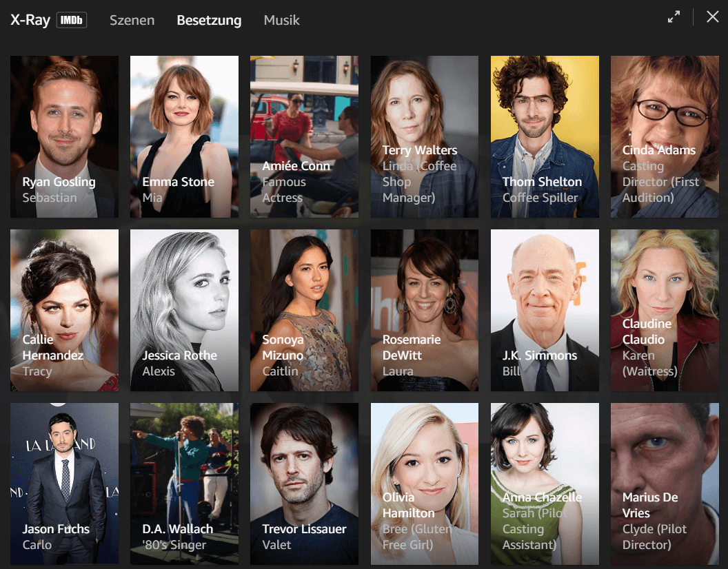Open Marius De Vries' Clyde card
Image resolution: width=728 pixels, height=569 pixels.
(x=665, y=484)
